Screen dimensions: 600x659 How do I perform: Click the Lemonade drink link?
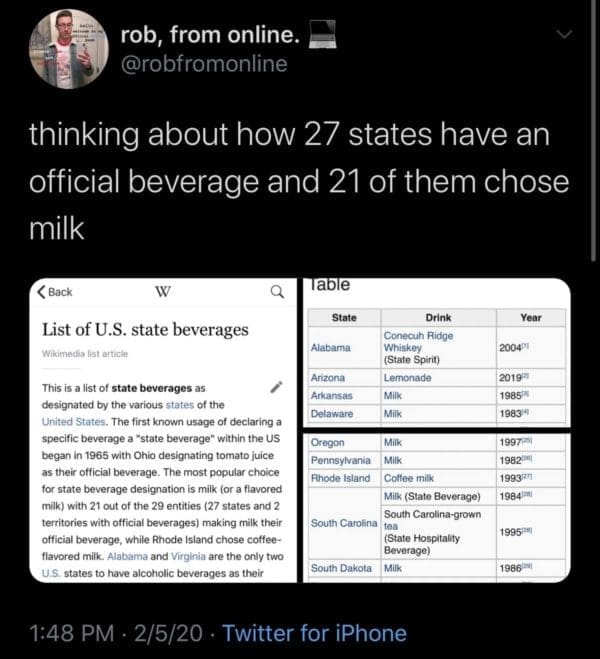point(407,378)
